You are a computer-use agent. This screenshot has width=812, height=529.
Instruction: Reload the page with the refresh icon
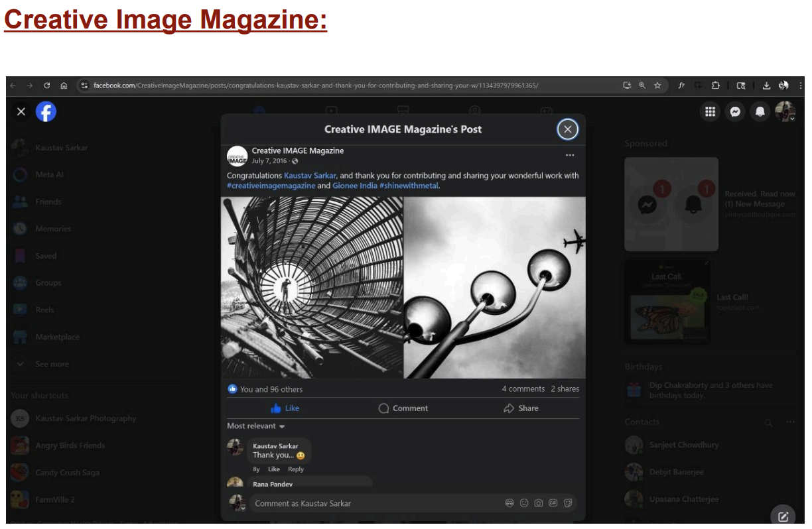point(47,86)
